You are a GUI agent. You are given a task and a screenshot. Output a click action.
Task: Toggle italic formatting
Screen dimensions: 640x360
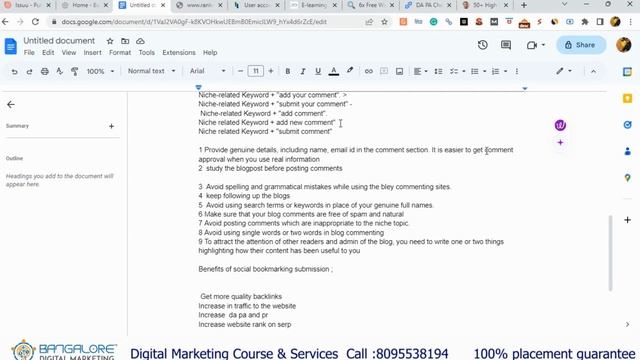coord(303,71)
